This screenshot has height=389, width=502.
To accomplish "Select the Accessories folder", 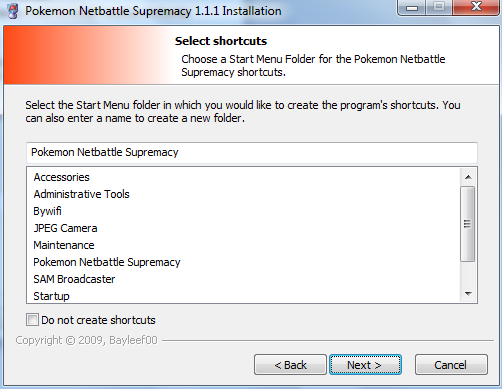I will pyautogui.click(x=61, y=177).
